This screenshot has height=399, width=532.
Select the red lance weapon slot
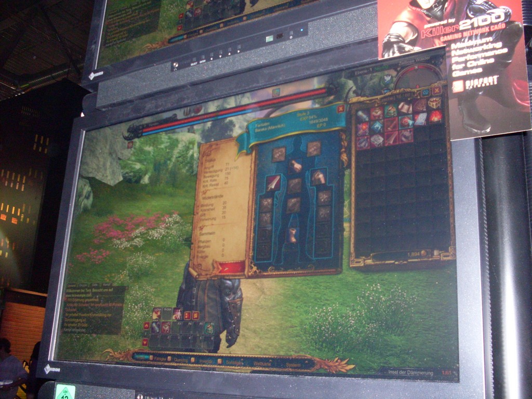pyautogui.click(x=273, y=182)
